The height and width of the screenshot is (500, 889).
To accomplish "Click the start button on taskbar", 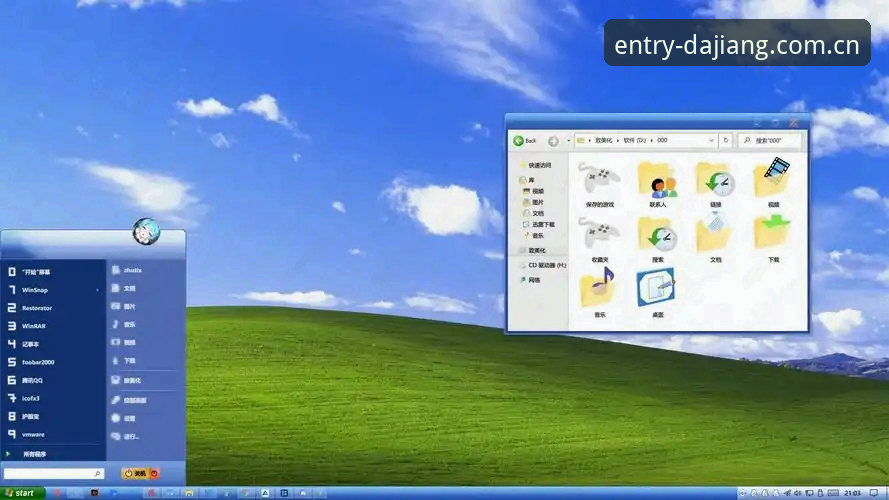I will pyautogui.click(x=22, y=493).
